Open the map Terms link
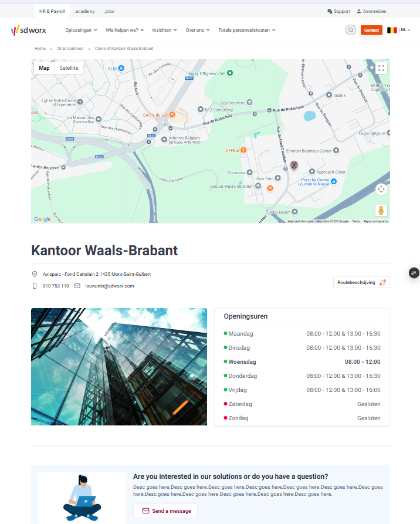Image resolution: width=420 pixels, height=524 pixels. pyautogui.click(x=356, y=221)
